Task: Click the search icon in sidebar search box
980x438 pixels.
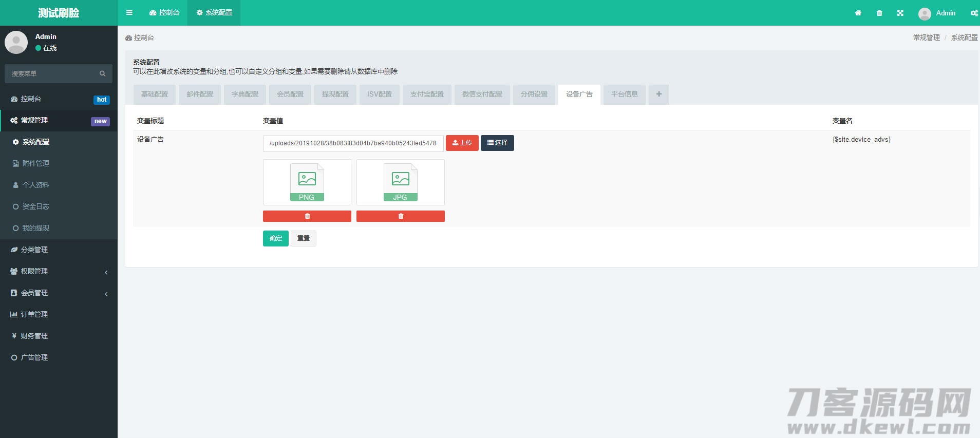Action: pyautogui.click(x=102, y=74)
